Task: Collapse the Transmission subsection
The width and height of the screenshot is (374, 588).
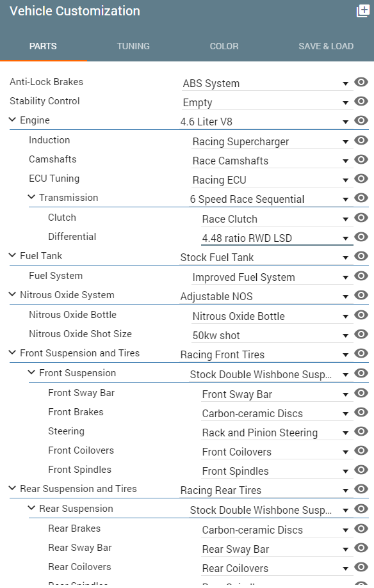Action: tap(32, 197)
